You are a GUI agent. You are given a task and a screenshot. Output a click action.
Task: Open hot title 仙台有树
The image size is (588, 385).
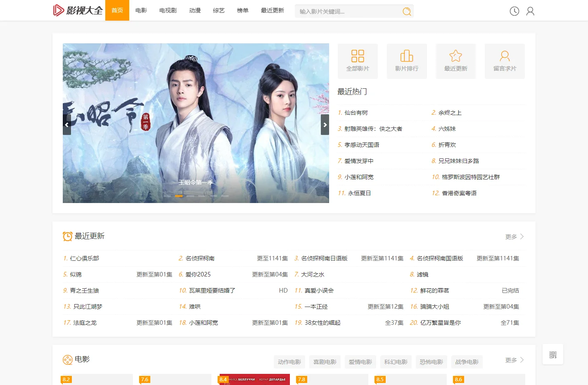[356, 113]
